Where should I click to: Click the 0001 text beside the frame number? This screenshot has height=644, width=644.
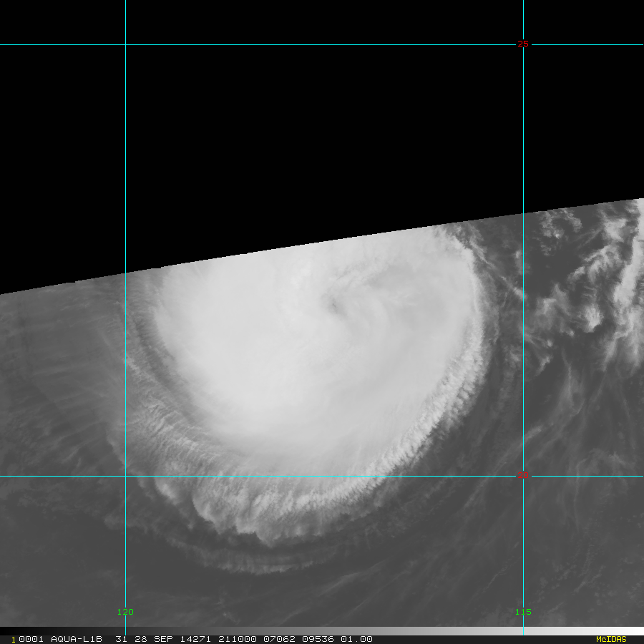30,639
